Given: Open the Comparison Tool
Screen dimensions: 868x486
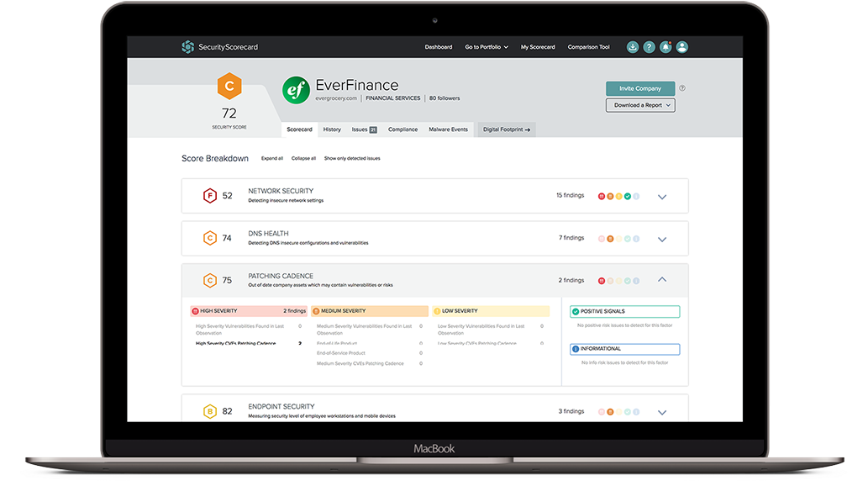Looking at the screenshot, I should pos(588,47).
